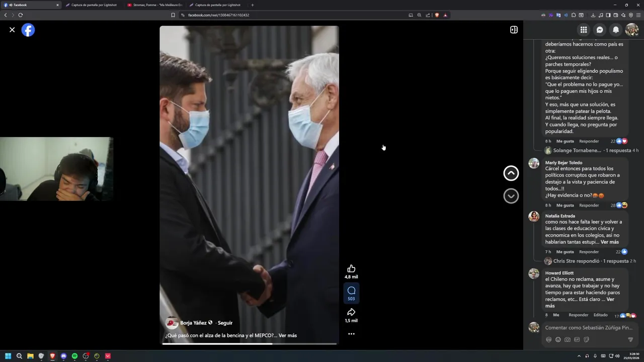The width and height of the screenshot is (644, 362).
Task: Open Brave Shields lion icon
Action: [x=437, y=15]
